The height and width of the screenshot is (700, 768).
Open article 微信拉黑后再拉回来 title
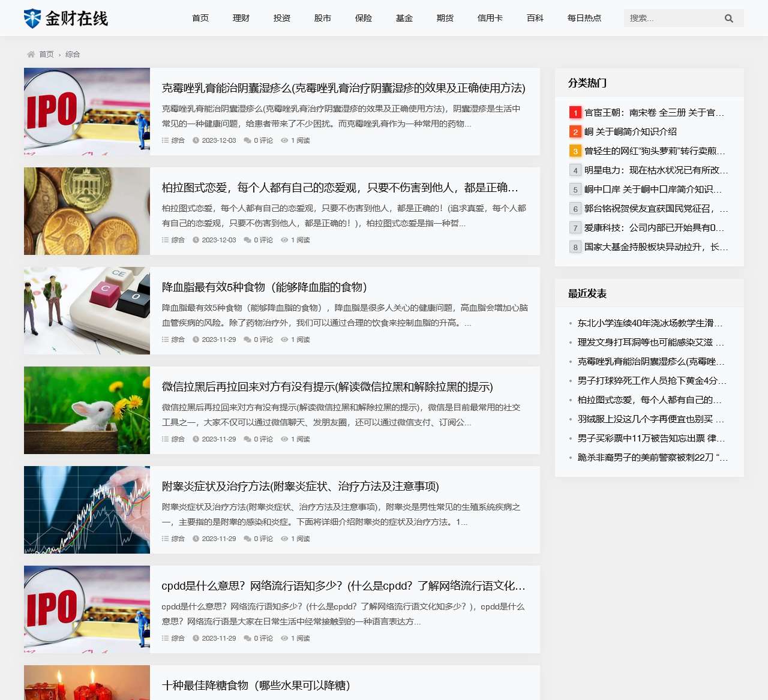click(x=328, y=387)
